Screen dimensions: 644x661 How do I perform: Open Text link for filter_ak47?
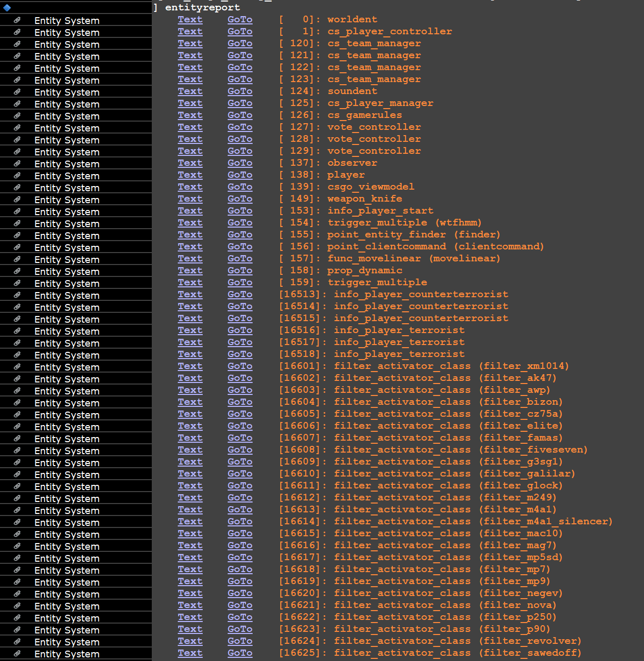(x=190, y=378)
